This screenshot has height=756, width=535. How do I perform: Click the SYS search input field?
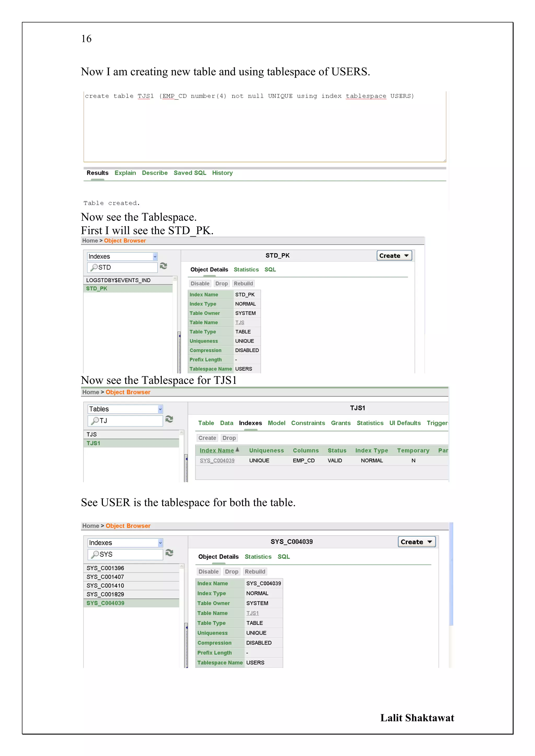125,554
